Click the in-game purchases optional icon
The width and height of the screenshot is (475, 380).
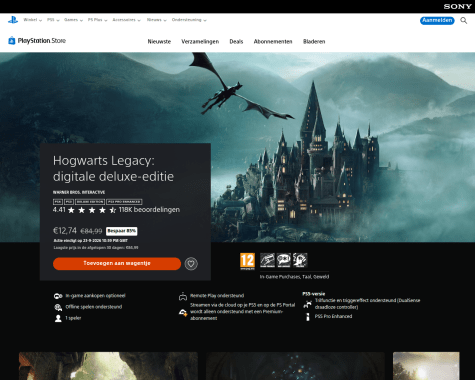58,296
